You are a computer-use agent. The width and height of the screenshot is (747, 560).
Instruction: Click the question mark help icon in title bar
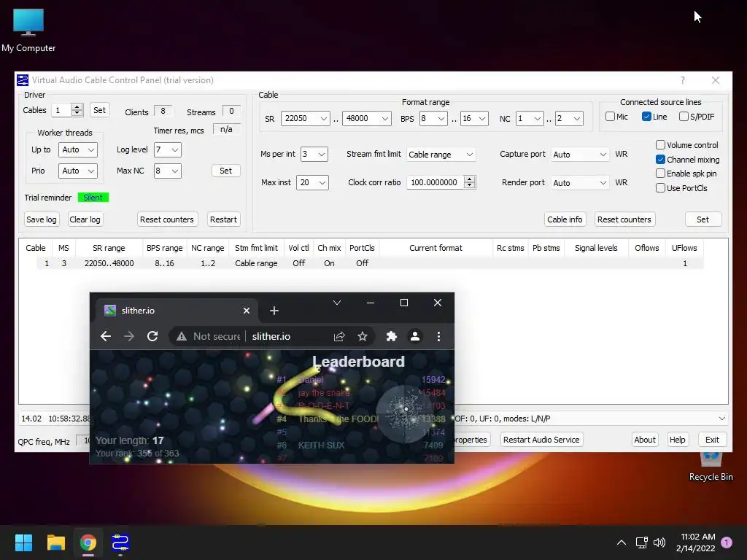[683, 80]
